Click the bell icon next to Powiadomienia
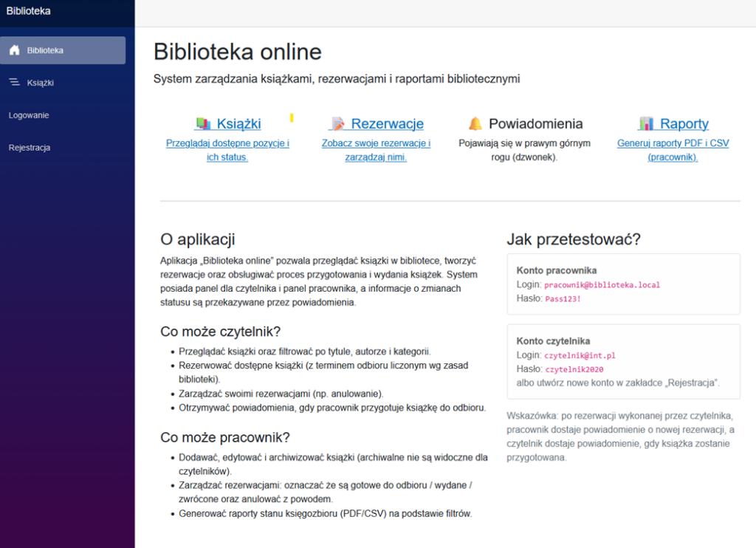Screen dimensions: 756x548 click(475, 124)
